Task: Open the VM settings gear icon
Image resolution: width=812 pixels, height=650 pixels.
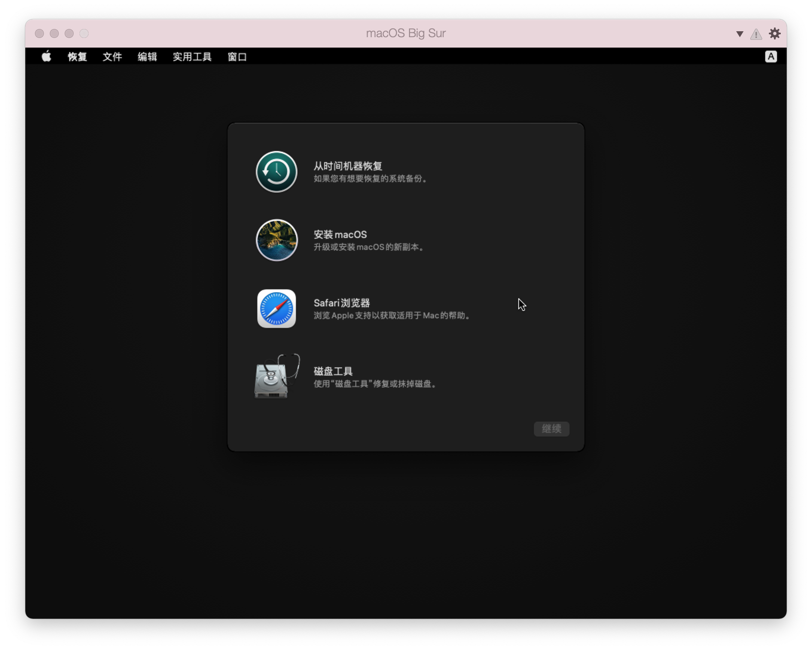Action: (x=775, y=33)
